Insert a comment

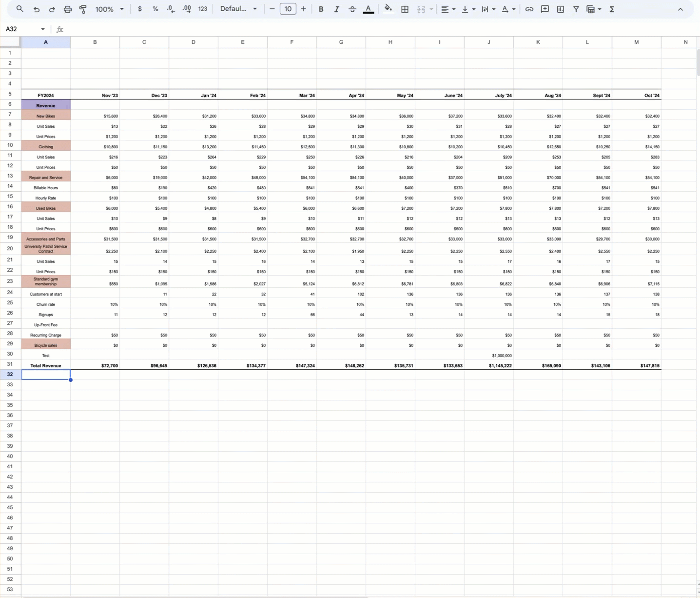pyautogui.click(x=545, y=9)
